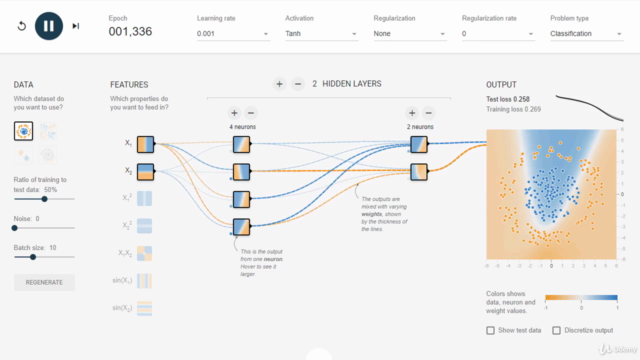The width and height of the screenshot is (640, 360).
Task: Check the Show test data checkbox
Action: click(491, 330)
